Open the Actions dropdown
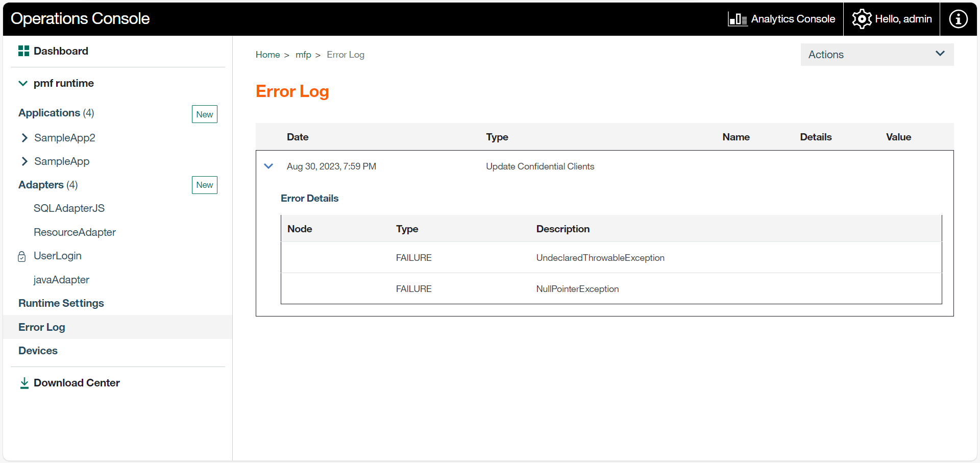The image size is (980, 463). (876, 55)
